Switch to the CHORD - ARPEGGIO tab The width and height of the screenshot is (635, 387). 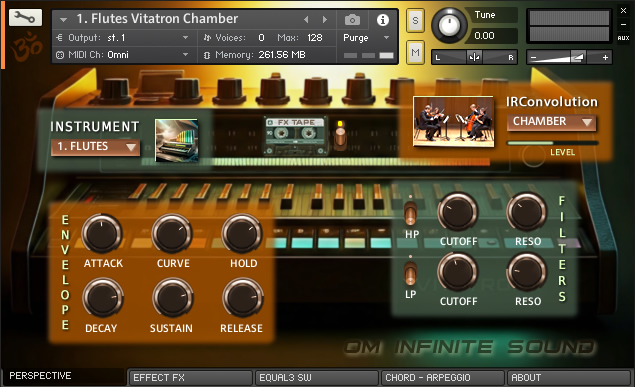443,378
